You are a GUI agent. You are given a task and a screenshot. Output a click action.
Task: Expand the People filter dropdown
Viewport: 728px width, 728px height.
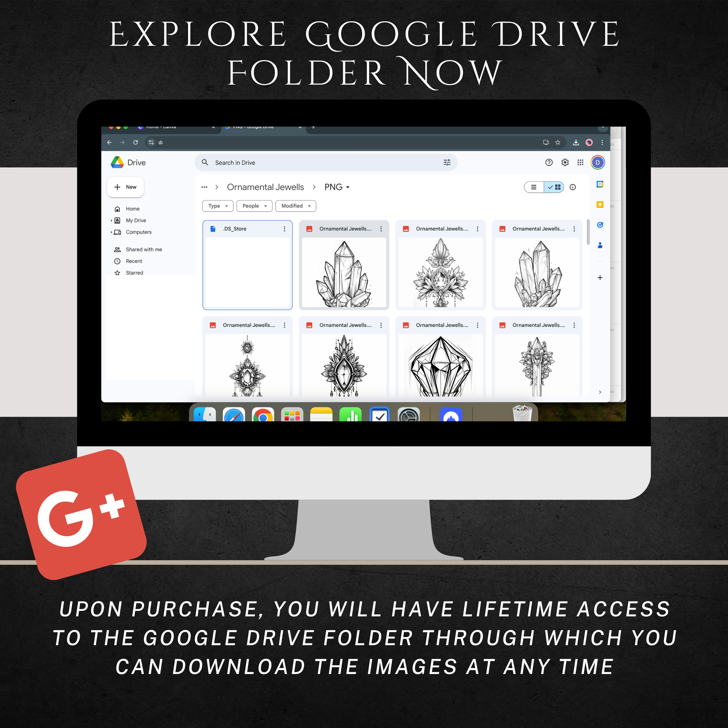point(253,205)
